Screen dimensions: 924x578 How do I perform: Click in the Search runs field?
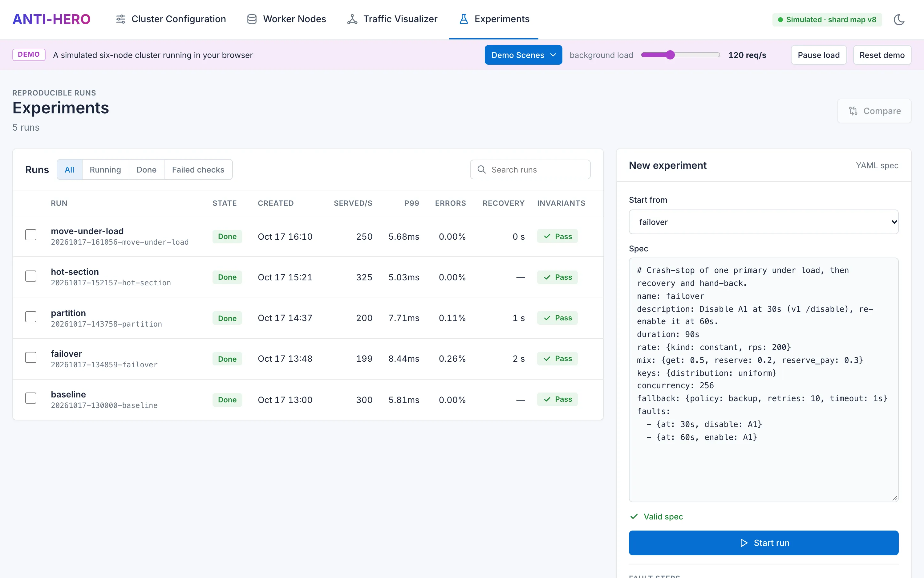point(530,169)
